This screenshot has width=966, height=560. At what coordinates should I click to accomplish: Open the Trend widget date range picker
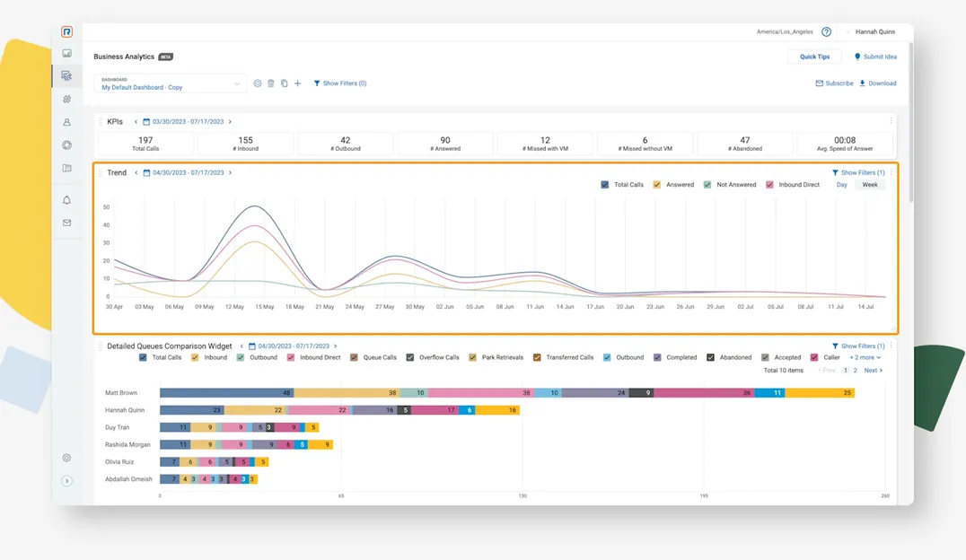click(188, 172)
